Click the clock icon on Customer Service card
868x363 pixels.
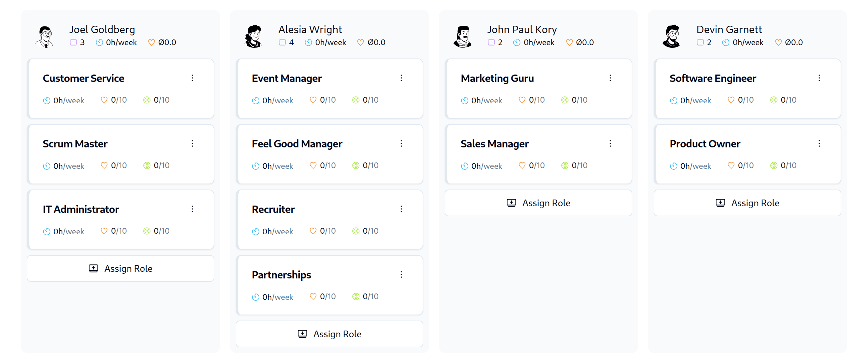pyautogui.click(x=47, y=100)
